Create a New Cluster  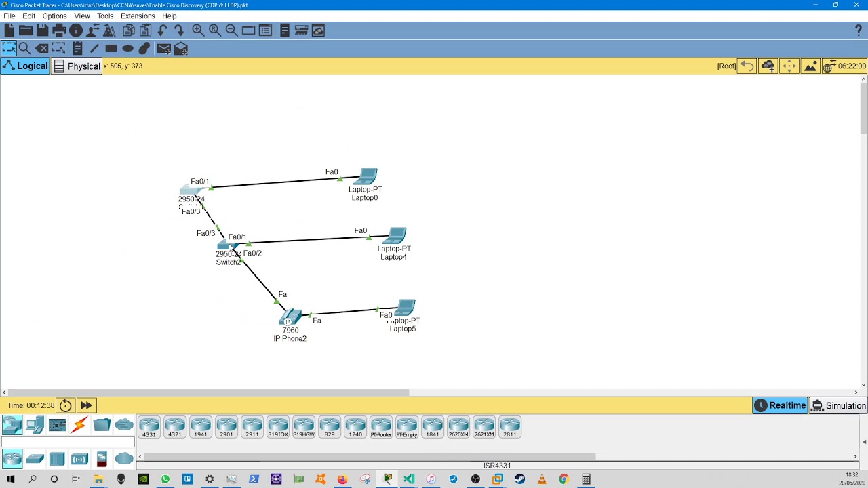click(x=768, y=66)
